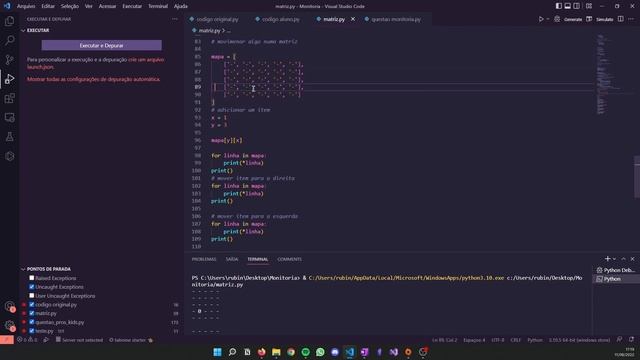Click the Python language mode in status bar

click(x=535, y=340)
